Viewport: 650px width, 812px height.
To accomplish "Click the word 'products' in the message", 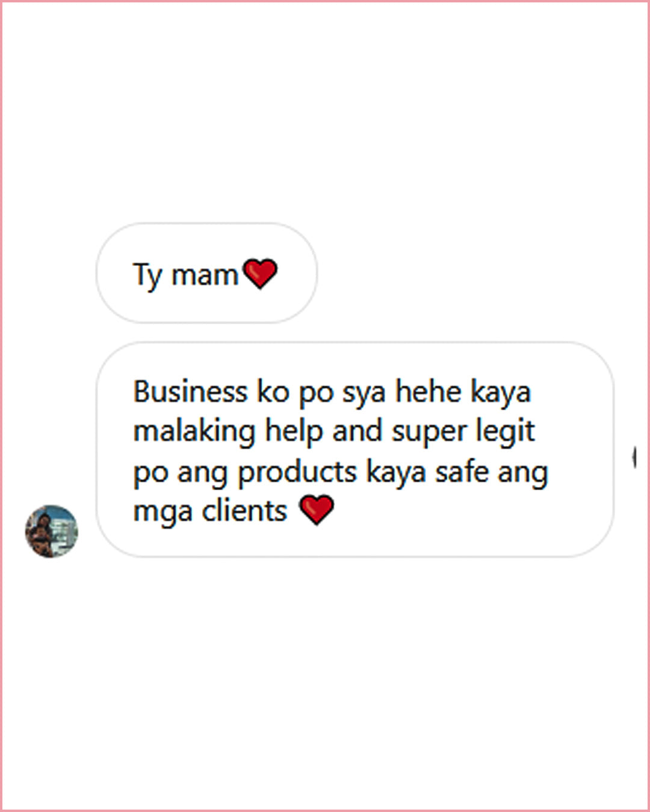I will pyautogui.click(x=297, y=473).
